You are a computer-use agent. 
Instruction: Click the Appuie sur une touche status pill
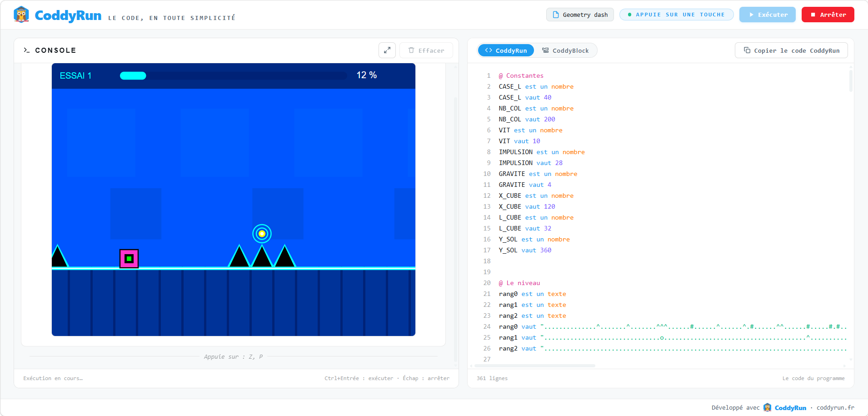pyautogui.click(x=677, y=15)
